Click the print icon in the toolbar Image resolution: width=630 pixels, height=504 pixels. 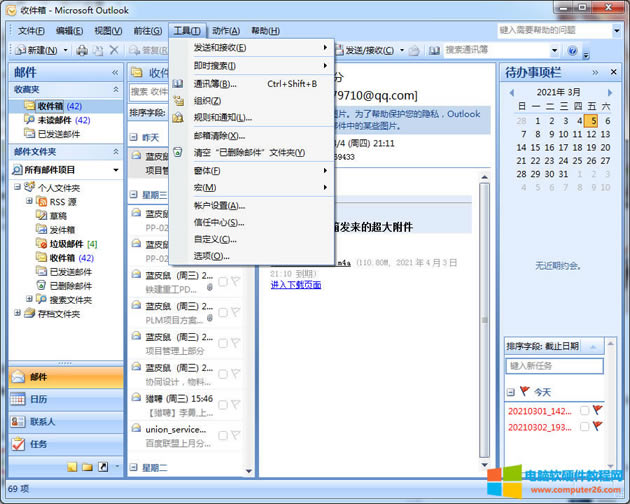[82, 50]
